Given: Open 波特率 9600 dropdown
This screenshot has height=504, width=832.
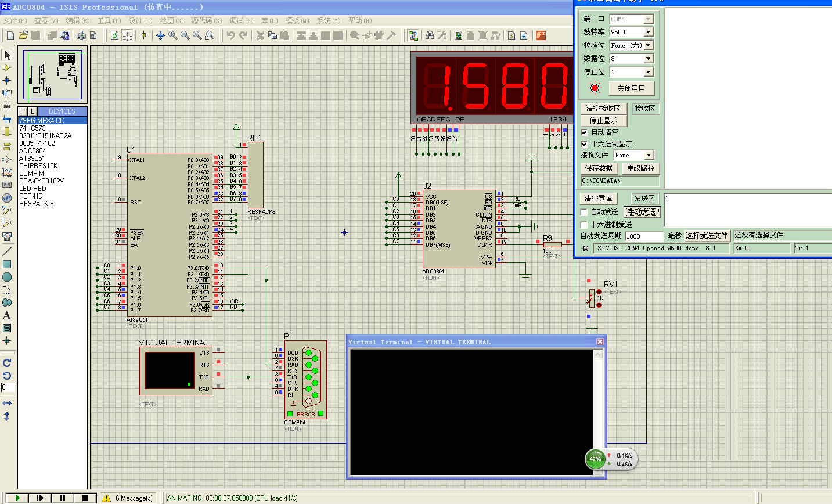Looking at the screenshot, I should coord(649,32).
